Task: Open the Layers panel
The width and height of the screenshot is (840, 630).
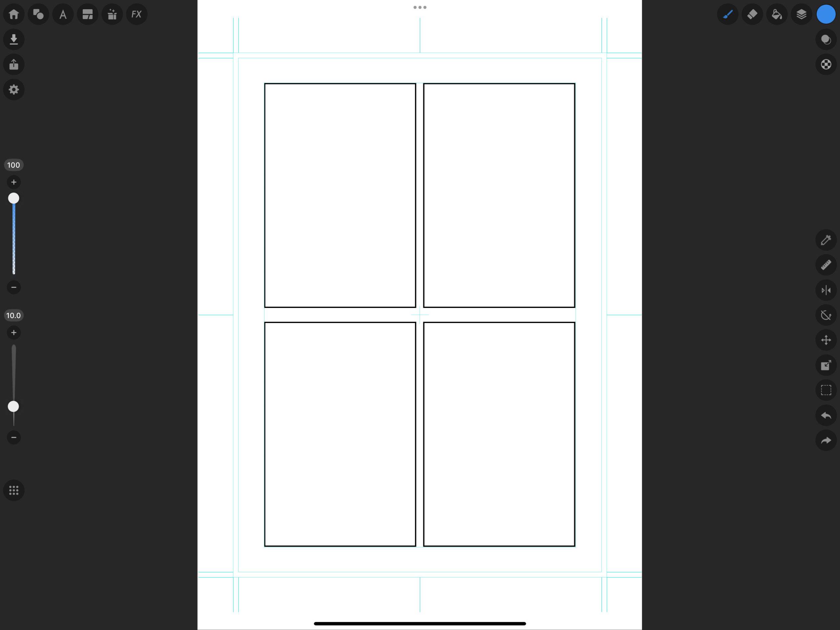Action: (801, 14)
